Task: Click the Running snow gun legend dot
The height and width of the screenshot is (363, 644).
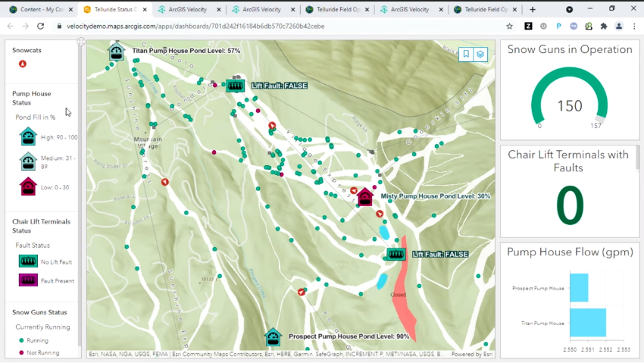Action: [x=21, y=340]
